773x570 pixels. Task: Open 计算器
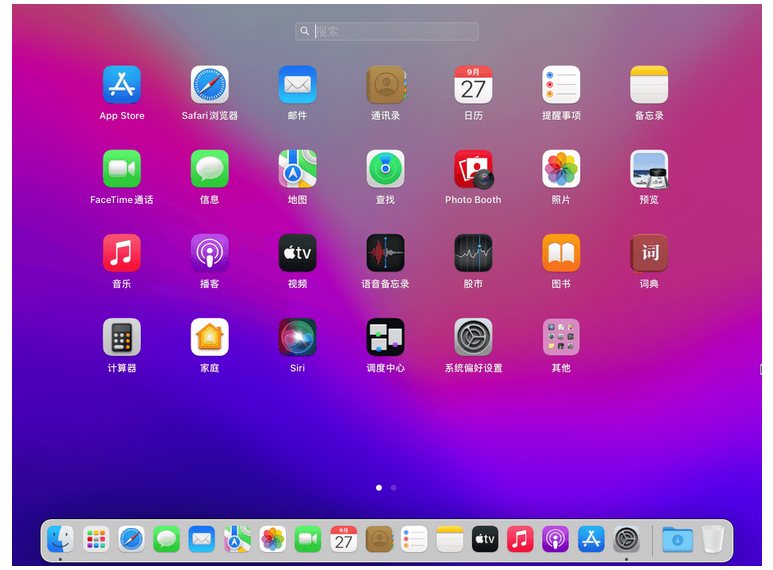click(x=122, y=337)
